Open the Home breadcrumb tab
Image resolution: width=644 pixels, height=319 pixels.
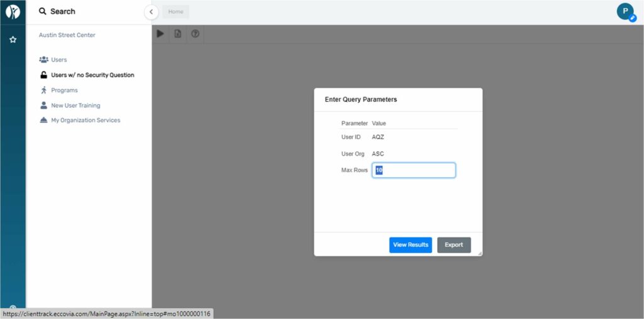(176, 12)
